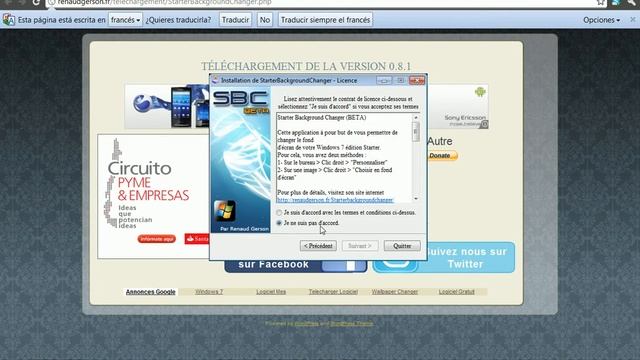This screenshot has height=360, width=640.
Task: Click the Donate button
Action: (x=442, y=156)
